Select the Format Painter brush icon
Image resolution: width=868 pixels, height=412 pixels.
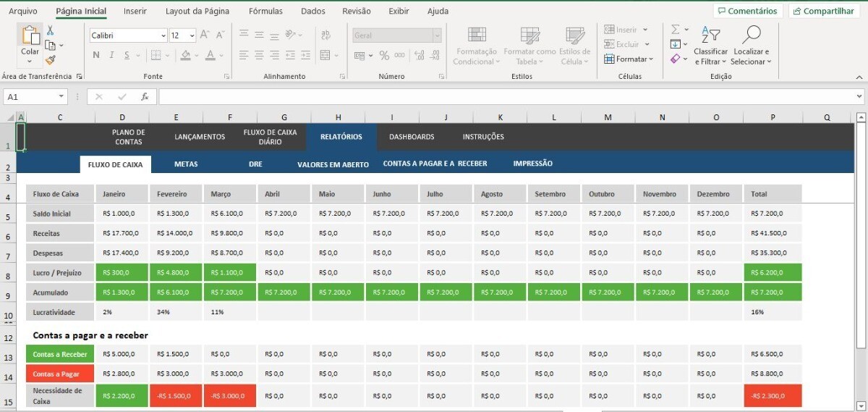(x=50, y=60)
